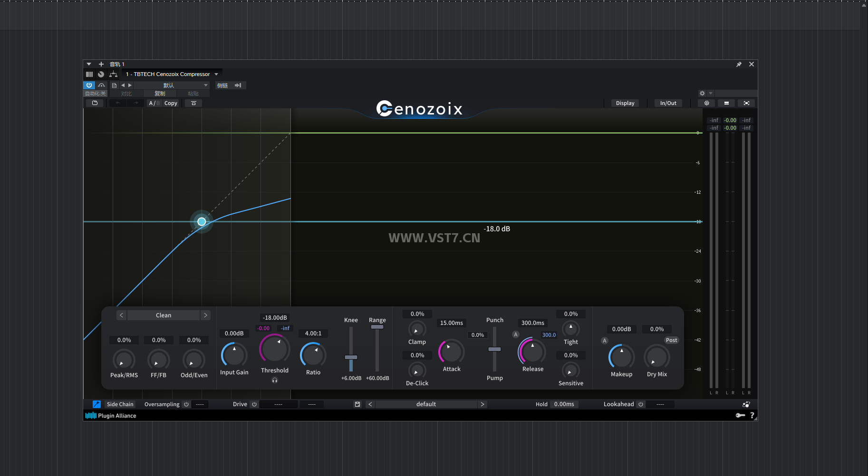Click the Hold value 0.00ms

[x=564, y=404]
